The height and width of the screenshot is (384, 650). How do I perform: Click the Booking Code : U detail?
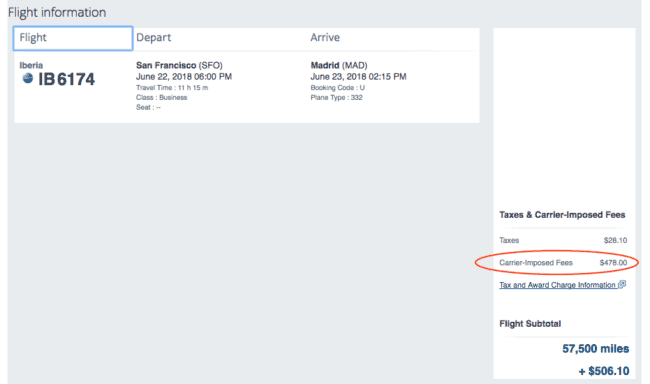click(x=337, y=87)
